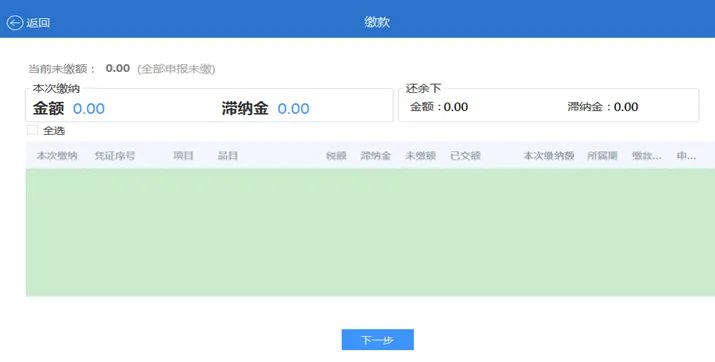Select the 本次缴纳 column header

tap(57, 155)
